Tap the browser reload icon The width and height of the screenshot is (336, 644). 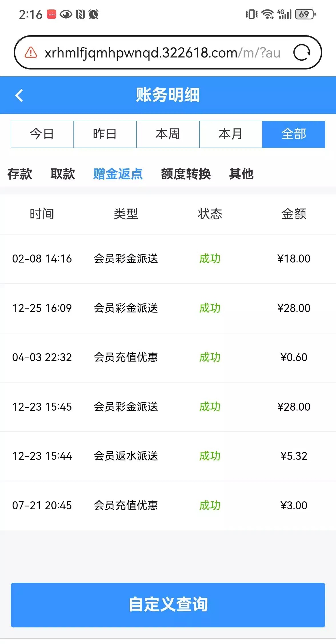click(x=302, y=53)
